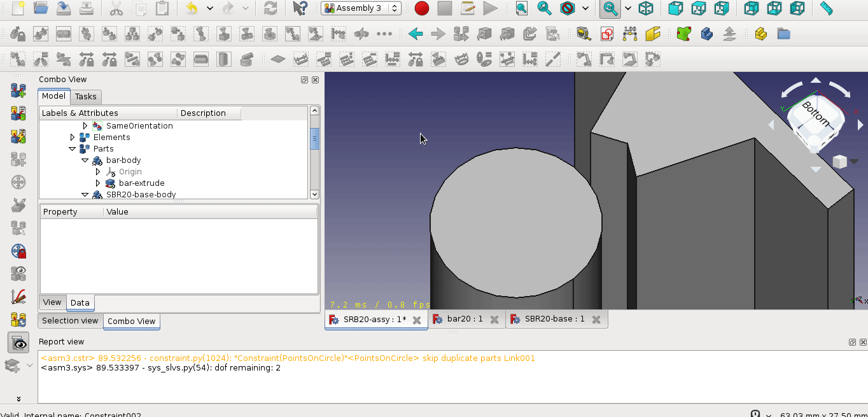Expand the Origin under bar-body
Viewport: 868px width, 417px height.
[97, 171]
